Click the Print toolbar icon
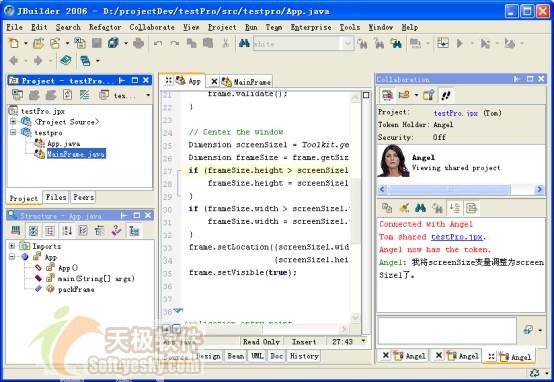This screenshot has height=382, width=554. click(138, 43)
